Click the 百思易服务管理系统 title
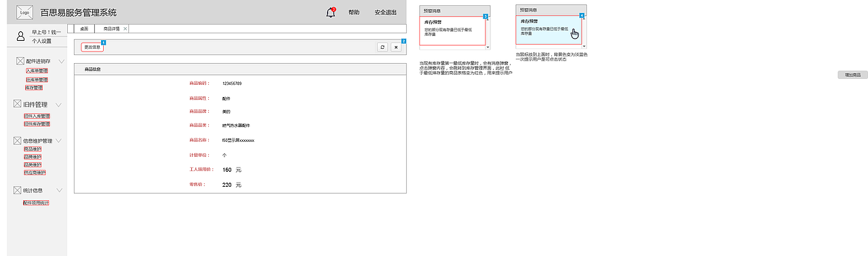 pyautogui.click(x=79, y=12)
